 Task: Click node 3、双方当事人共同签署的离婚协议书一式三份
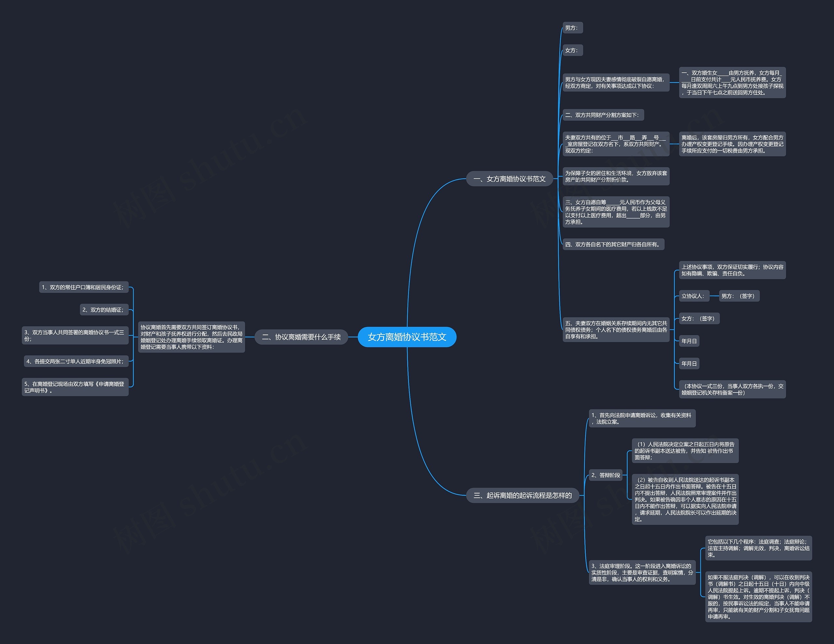pyautogui.click(x=75, y=336)
